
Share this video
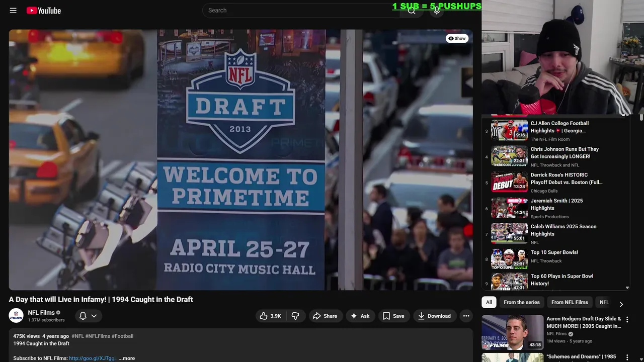click(x=325, y=316)
